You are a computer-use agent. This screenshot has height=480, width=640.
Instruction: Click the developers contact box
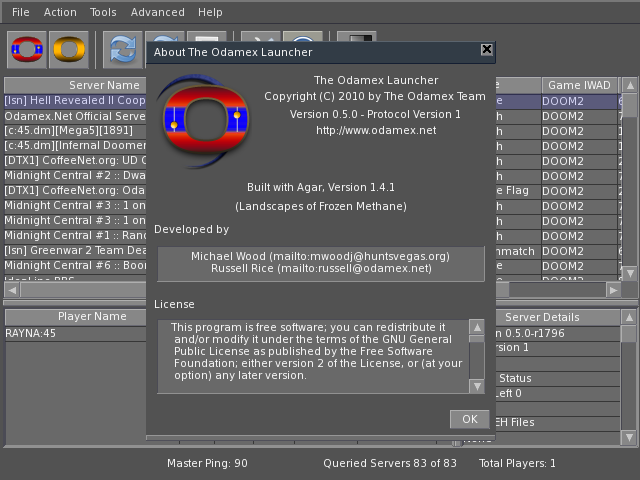pos(320,263)
